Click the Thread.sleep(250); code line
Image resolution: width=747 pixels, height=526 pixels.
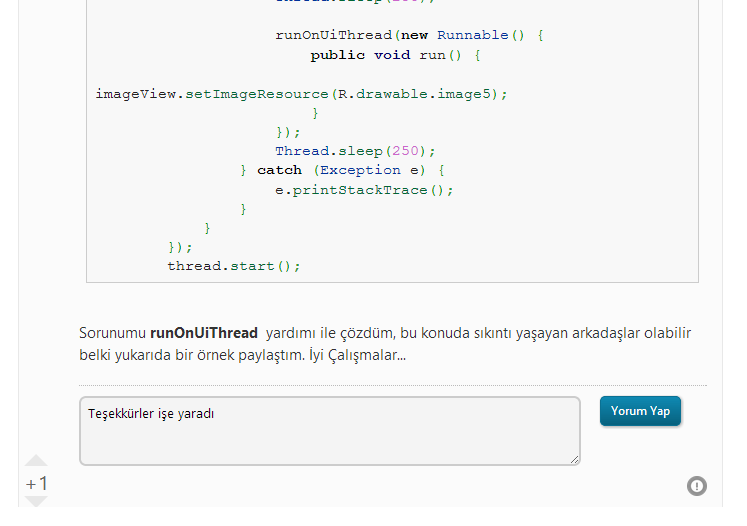pos(355,151)
